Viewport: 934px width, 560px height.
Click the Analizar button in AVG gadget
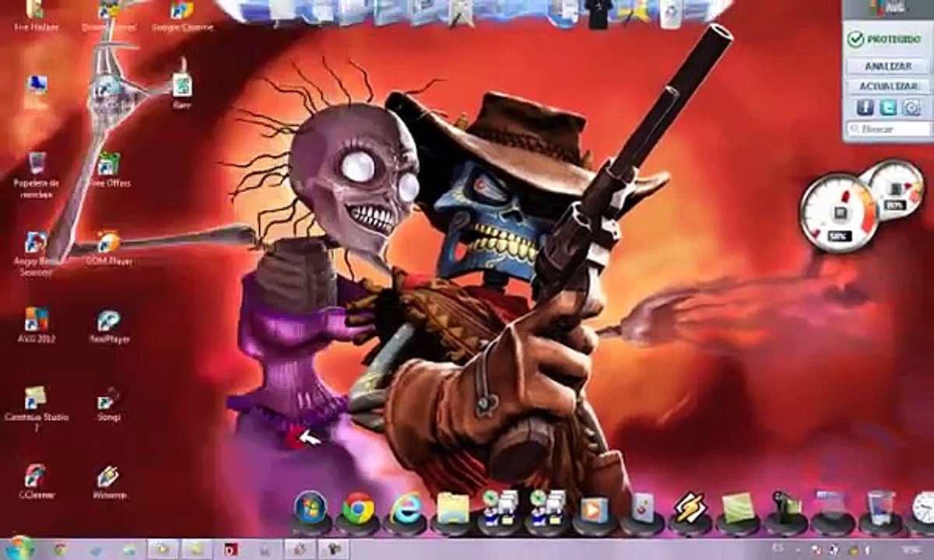(888, 66)
